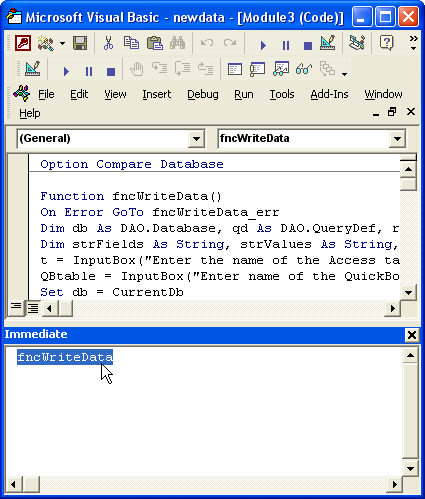
Task: Open the File menu
Action: click(x=46, y=95)
